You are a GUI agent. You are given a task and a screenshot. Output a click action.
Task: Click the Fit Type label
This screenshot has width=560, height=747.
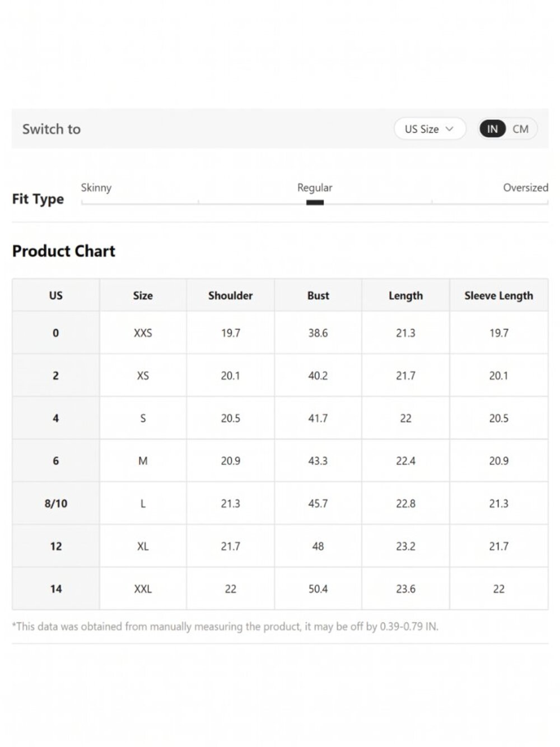(38, 199)
